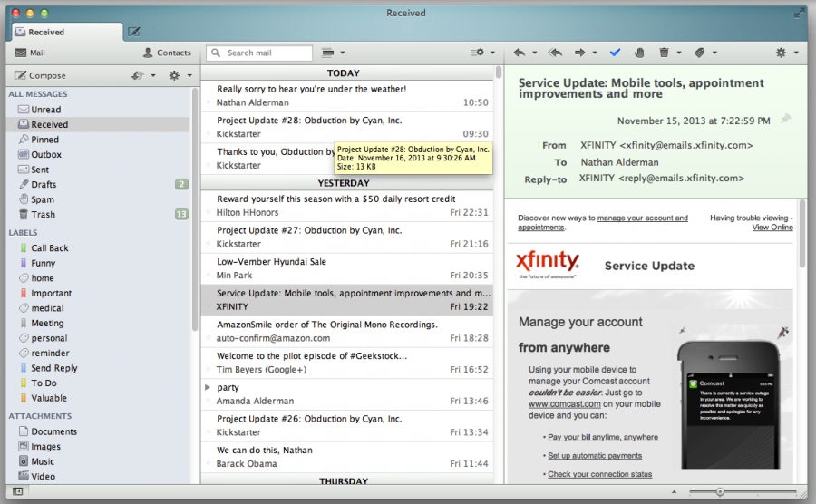
Task: Open label tag dropdown arrow
Action: click(714, 53)
